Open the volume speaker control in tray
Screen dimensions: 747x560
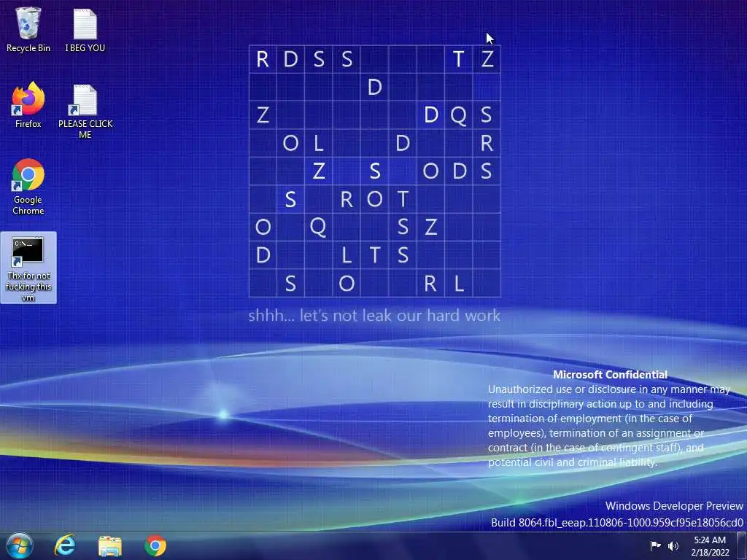[673, 545]
